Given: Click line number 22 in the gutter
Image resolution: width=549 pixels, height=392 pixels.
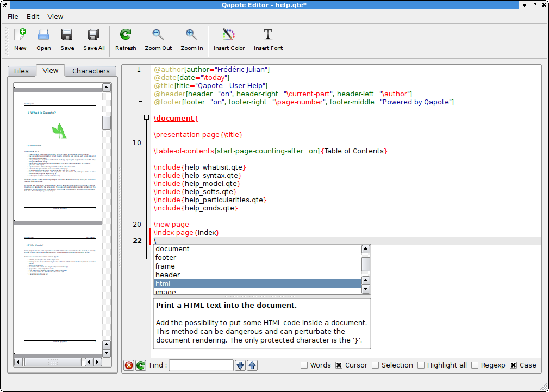Looking at the screenshot, I should click(x=137, y=241).
